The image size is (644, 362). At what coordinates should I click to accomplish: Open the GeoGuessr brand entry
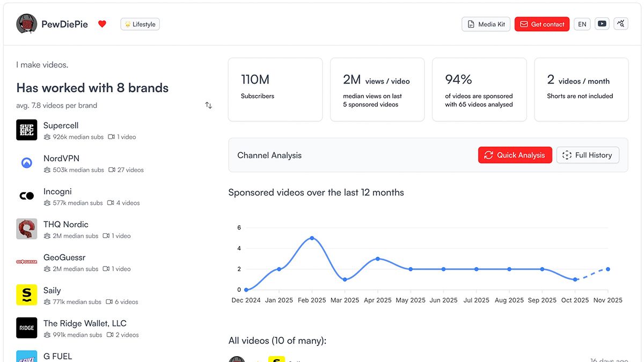(x=64, y=258)
